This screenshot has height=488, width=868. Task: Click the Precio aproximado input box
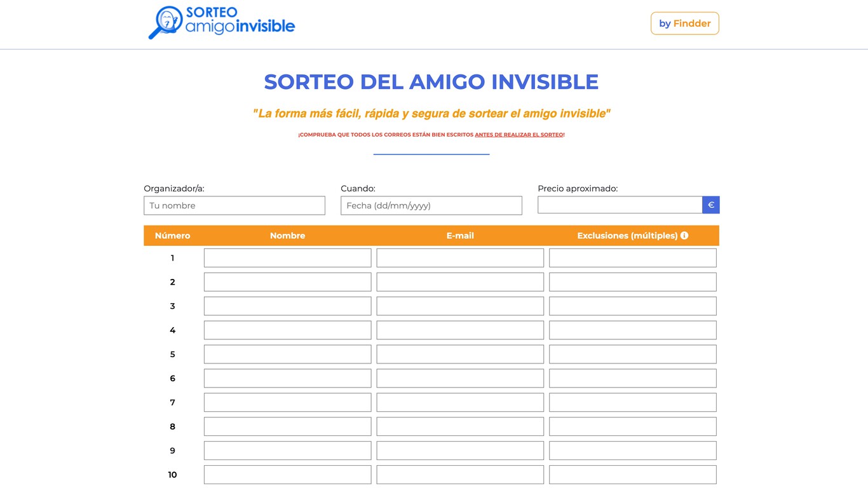click(x=620, y=205)
